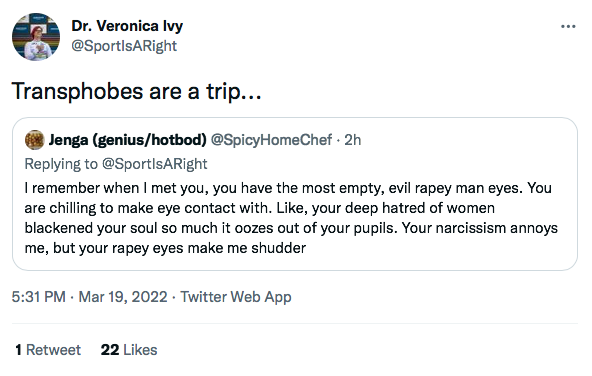Click the main tweet text 'Transphobes are a trip...'
Screen dimensions: 592x376
tap(137, 91)
